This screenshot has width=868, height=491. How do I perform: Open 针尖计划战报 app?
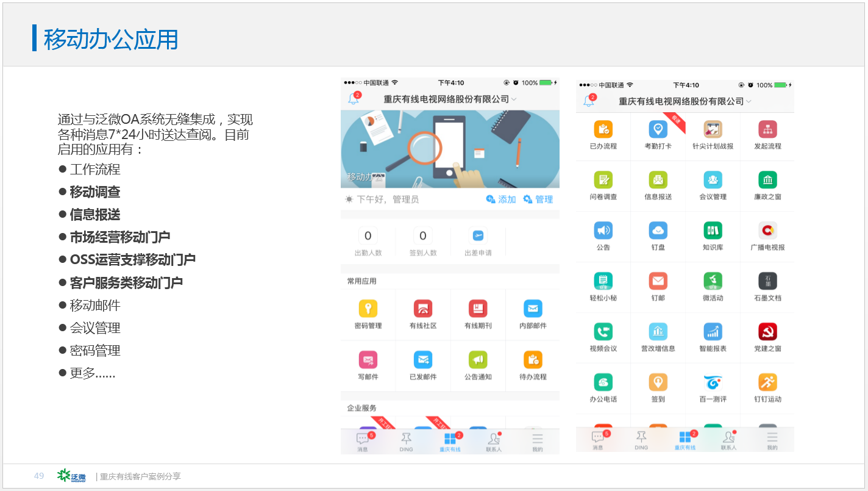[x=713, y=129]
